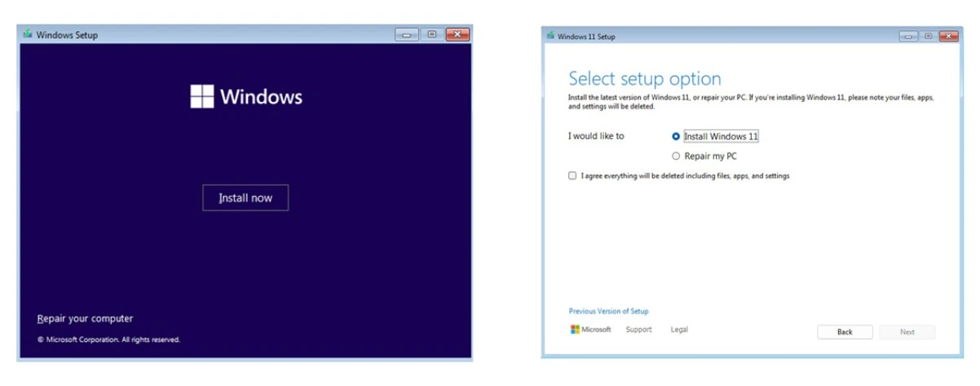Click the Select setup option heading
The width and height of the screenshot is (980, 386).
click(645, 79)
